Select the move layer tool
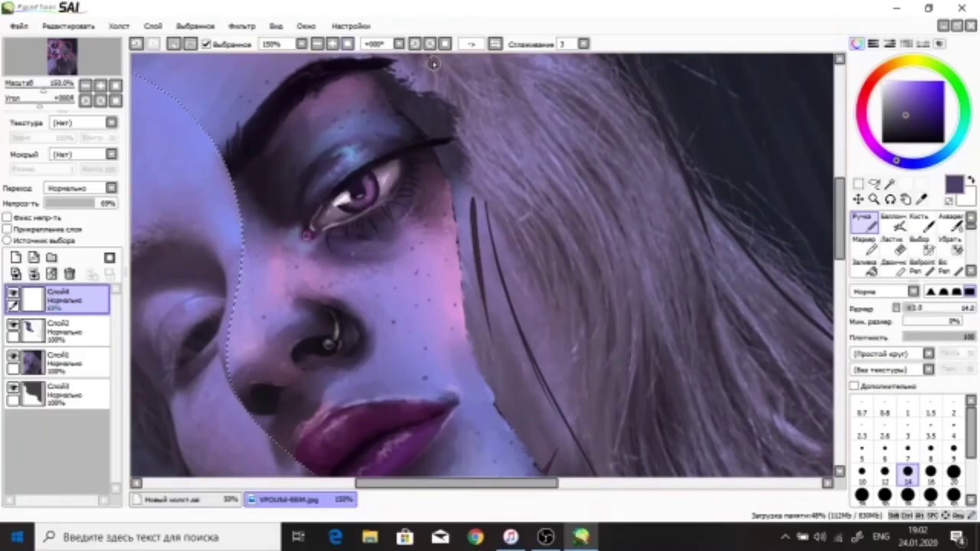The image size is (980, 551). (858, 200)
